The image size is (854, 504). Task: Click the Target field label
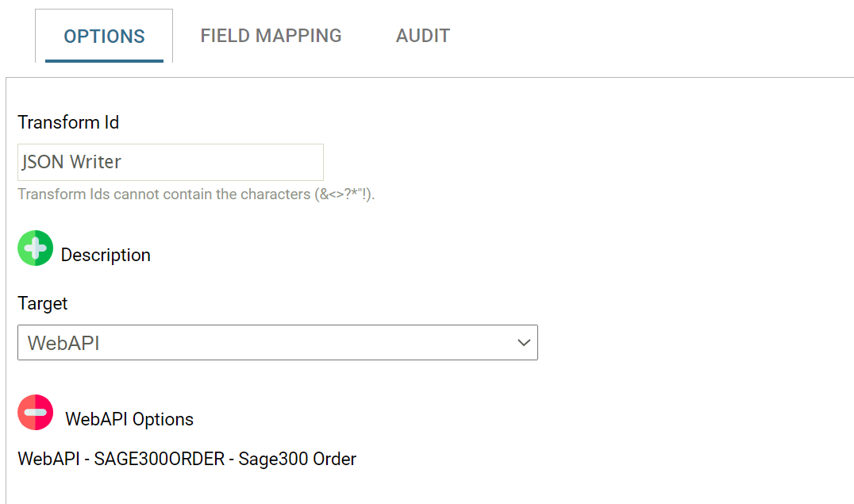click(43, 303)
